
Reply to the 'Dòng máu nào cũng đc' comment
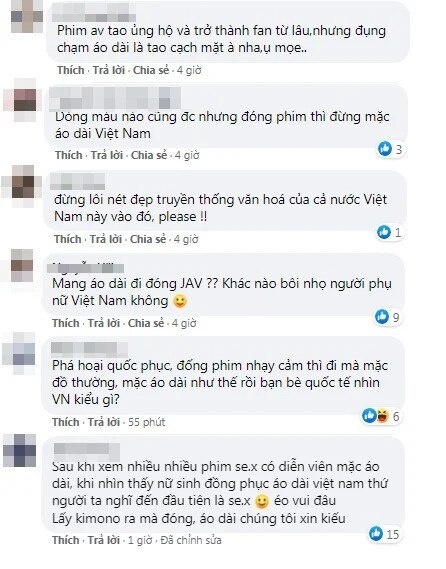click(107, 155)
